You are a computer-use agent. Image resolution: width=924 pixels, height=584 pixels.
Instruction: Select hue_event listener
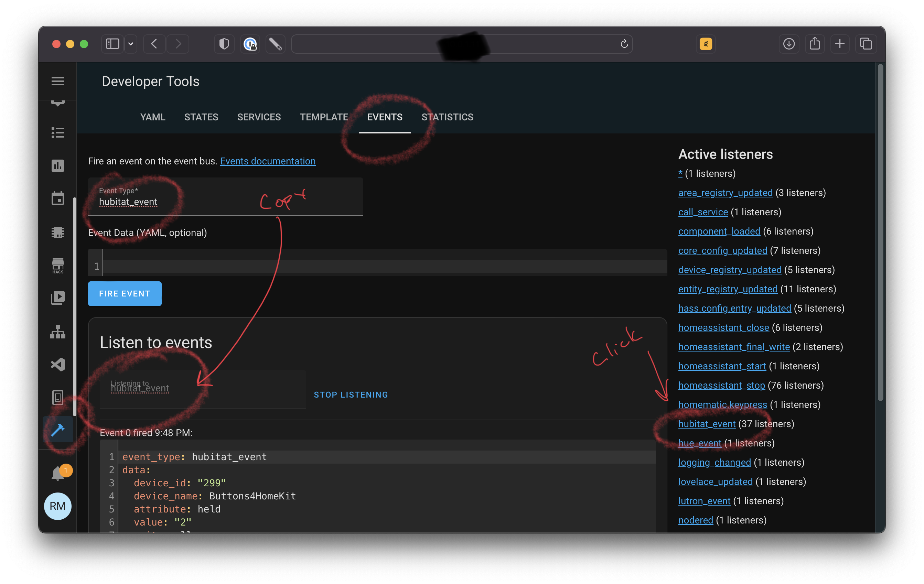point(700,443)
